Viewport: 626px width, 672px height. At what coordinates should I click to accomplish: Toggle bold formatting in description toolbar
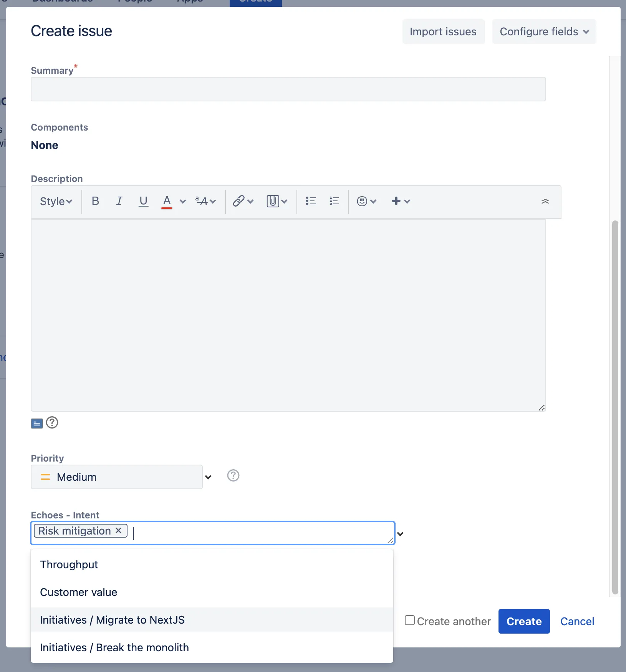(96, 201)
